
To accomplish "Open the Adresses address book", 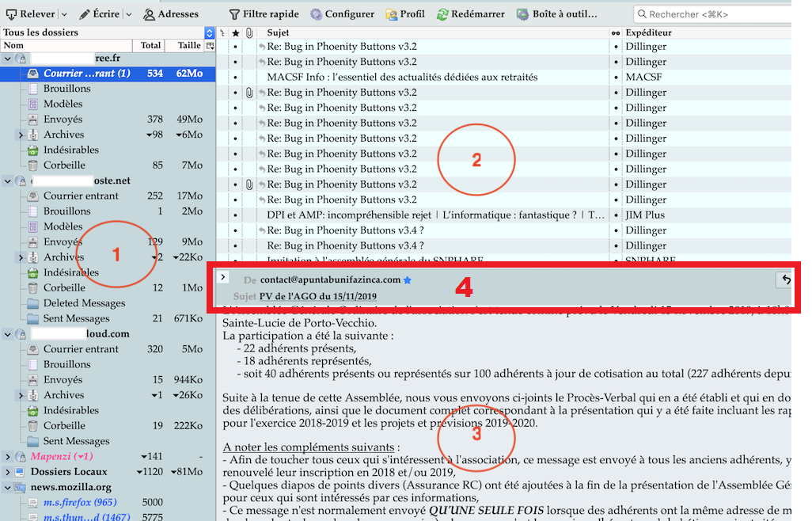I will point(171,14).
